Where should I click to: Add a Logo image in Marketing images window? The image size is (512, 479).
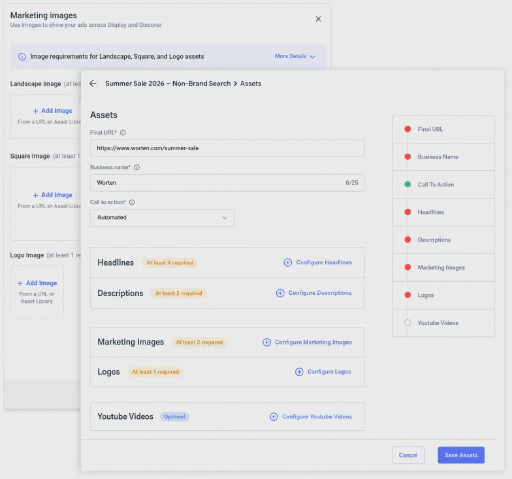tap(37, 283)
